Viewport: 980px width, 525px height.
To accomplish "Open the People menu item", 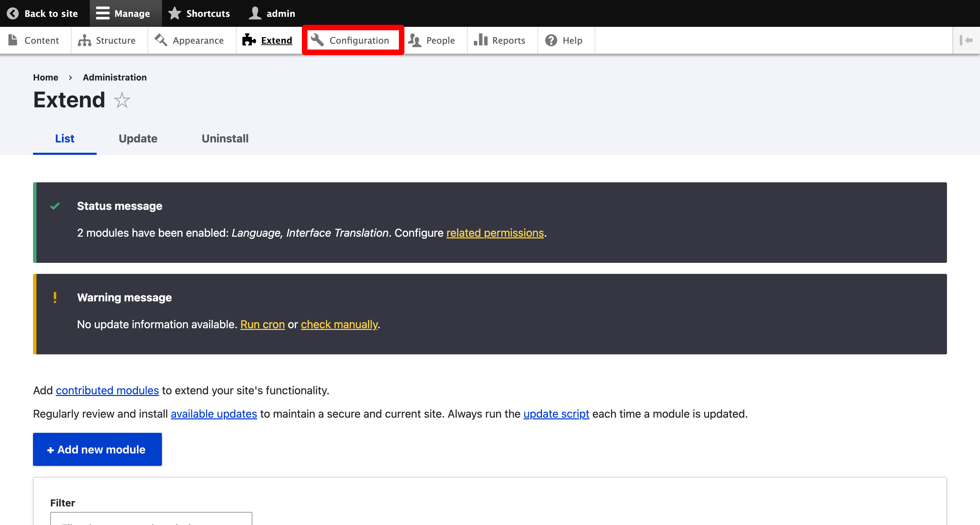I will (440, 40).
